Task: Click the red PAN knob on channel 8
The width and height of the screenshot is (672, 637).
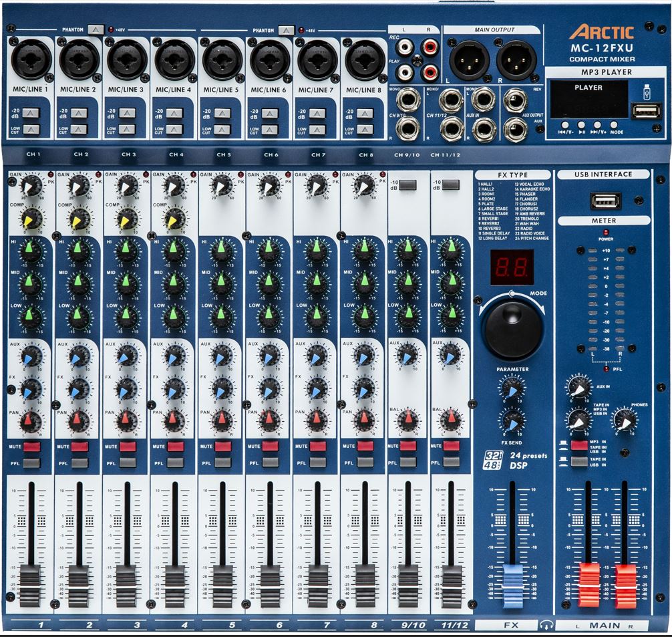Action: click(x=363, y=420)
